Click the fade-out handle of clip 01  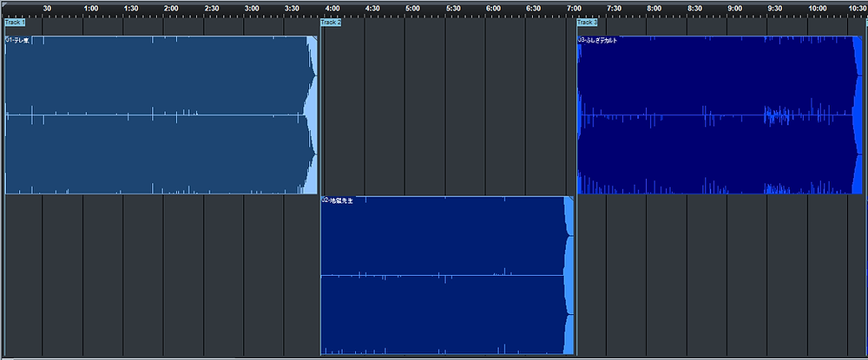(x=313, y=39)
